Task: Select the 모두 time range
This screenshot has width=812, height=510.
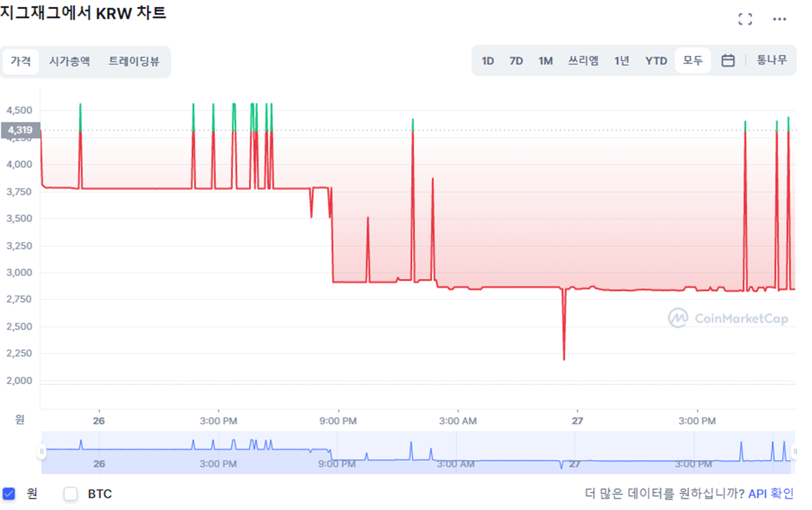Action: [693, 60]
